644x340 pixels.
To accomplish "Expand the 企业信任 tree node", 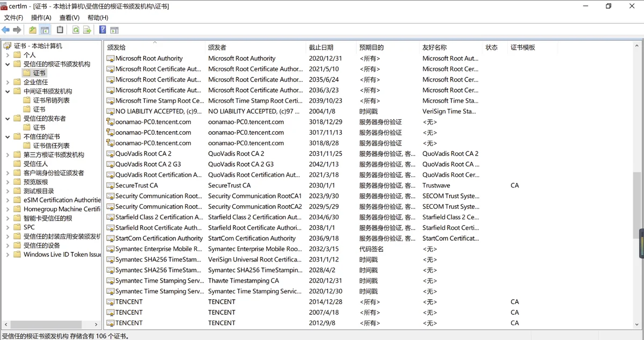I will [8, 82].
